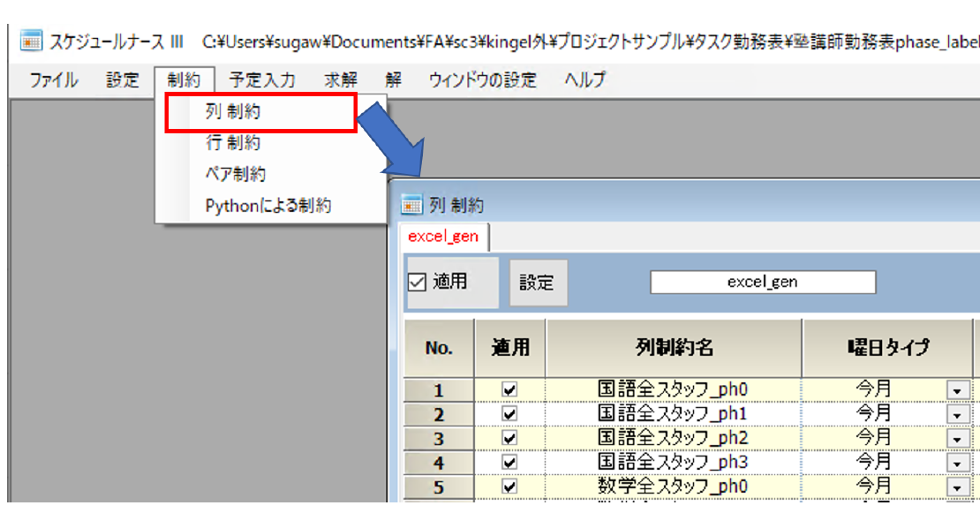Choose Pythonによる制約 menu entry
Viewport: 980px width, 513px height.
point(268,206)
